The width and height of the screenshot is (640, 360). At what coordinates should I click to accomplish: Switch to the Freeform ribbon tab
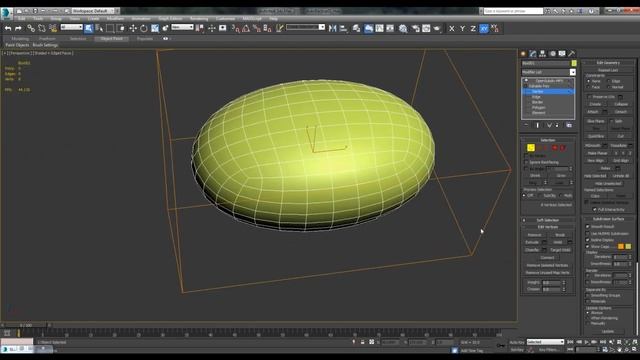[47, 39]
